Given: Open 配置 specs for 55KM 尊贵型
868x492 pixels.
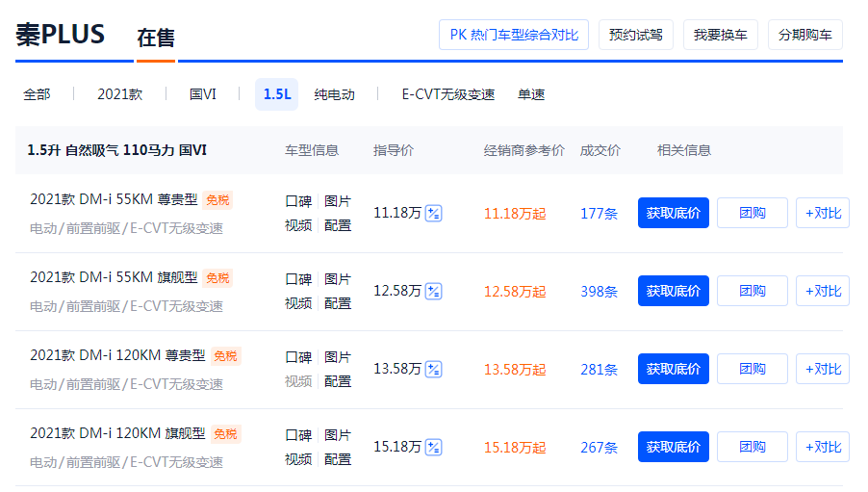Looking at the screenshot, I should pos(338,225).
